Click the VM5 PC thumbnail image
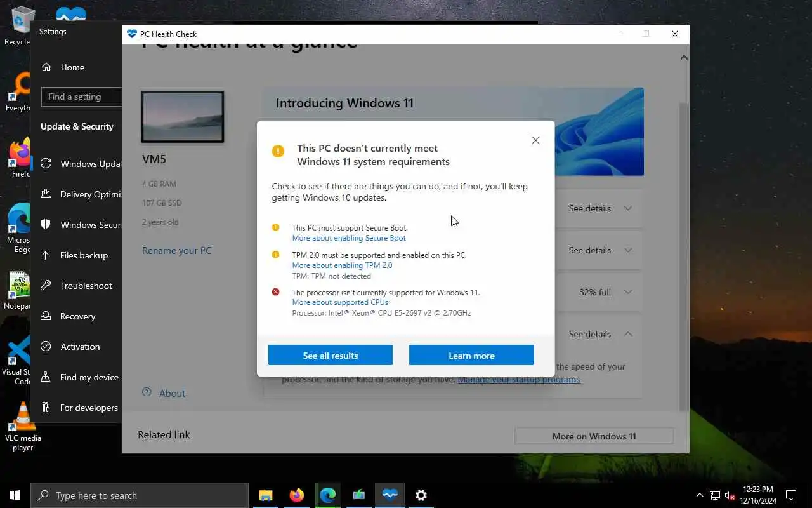 pos(183,117)
